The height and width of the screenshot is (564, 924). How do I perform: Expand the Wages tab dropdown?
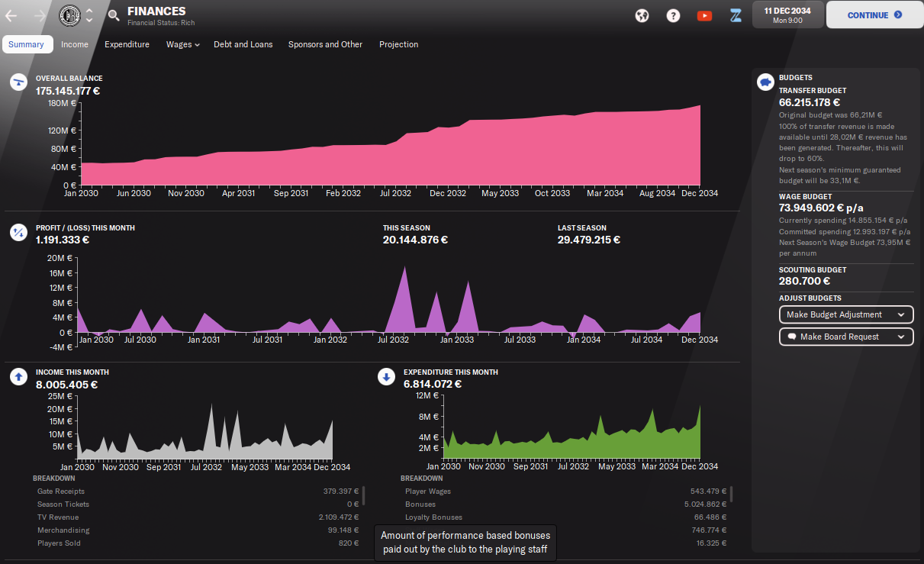(182, 44)
